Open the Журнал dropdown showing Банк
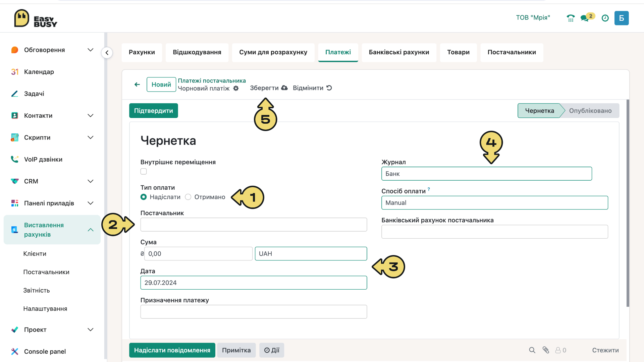 (x=487, y=174)
